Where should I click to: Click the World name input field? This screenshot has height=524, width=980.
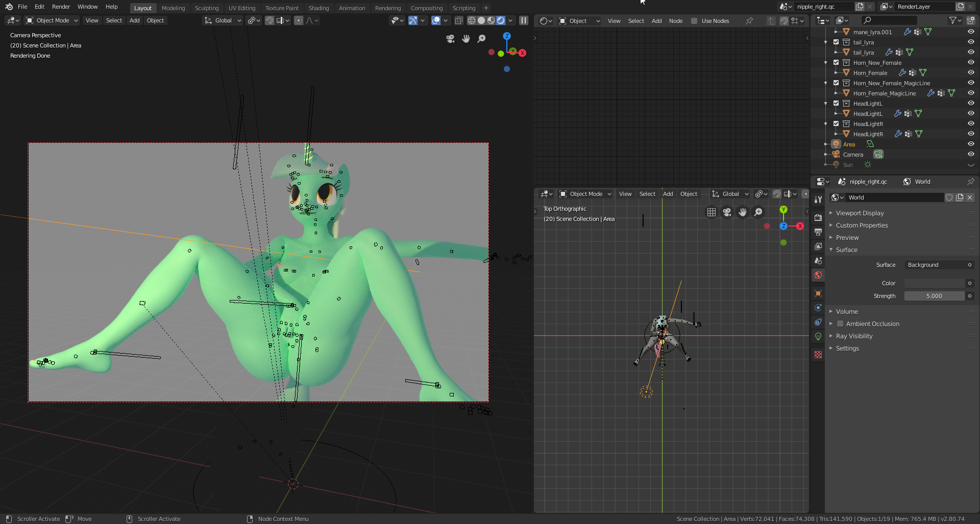pyautogui.click(x=893, y=197)
